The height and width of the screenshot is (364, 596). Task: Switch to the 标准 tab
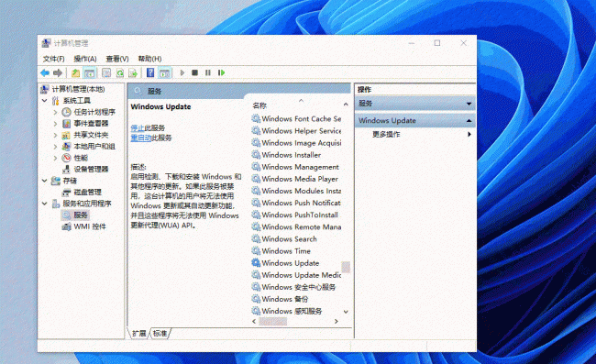(160, 333)
